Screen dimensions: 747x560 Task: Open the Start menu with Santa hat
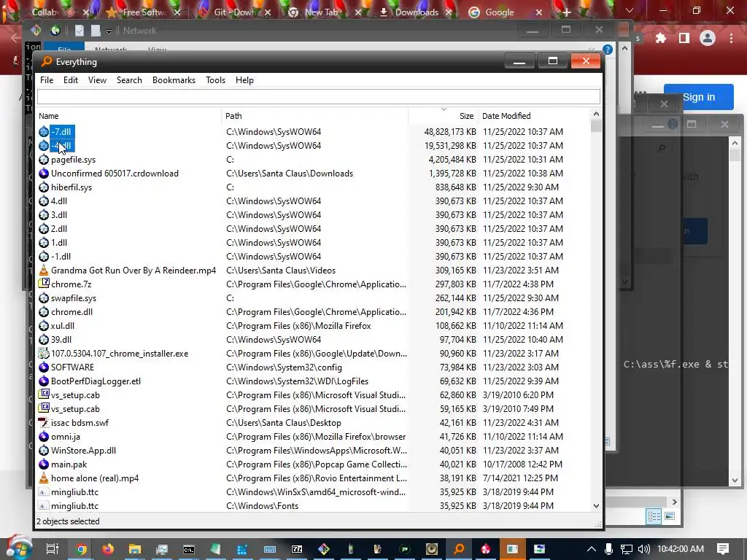18,548
